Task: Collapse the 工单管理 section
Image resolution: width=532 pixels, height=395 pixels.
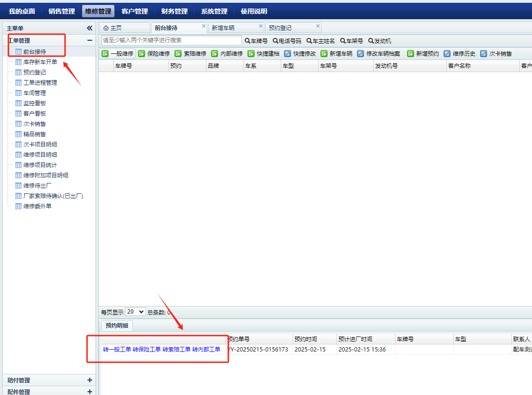Action: click(90, 41)
